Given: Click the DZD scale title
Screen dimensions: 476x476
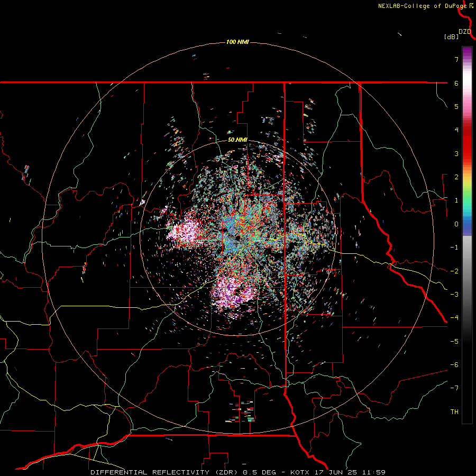Looking at the screenshot, I should (x=465, y=32).
